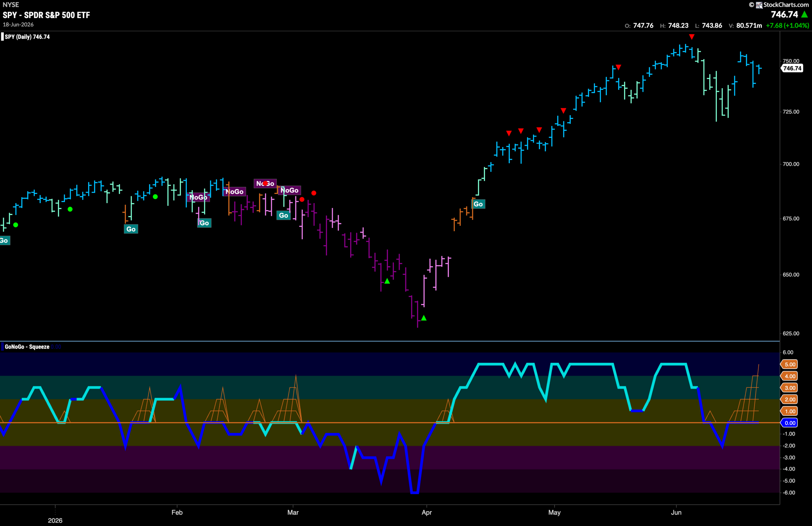
Task: Select the highest red dot in early March
Action: (x=314, y=193)
